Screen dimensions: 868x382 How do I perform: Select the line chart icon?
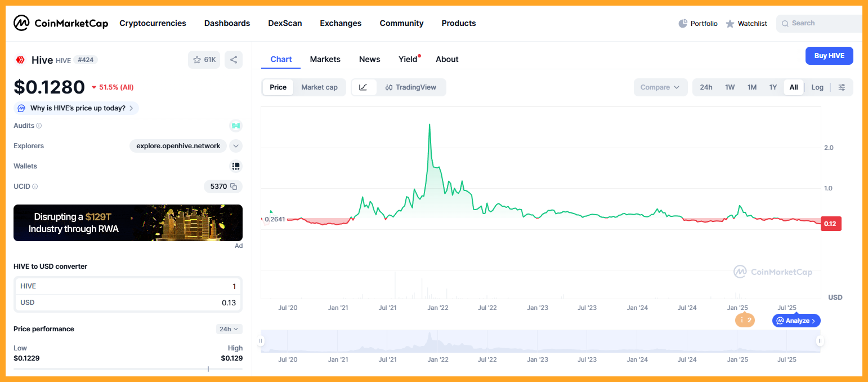click(x=364, y=87)
